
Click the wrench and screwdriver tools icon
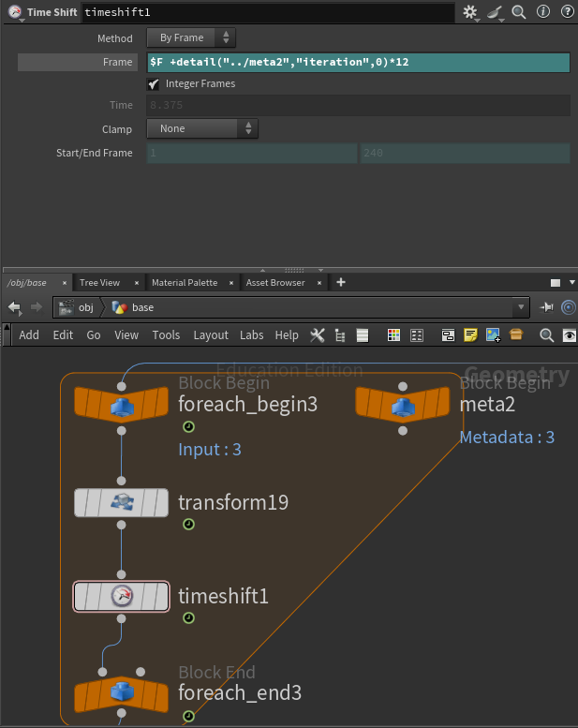click(x=317, y=335)
